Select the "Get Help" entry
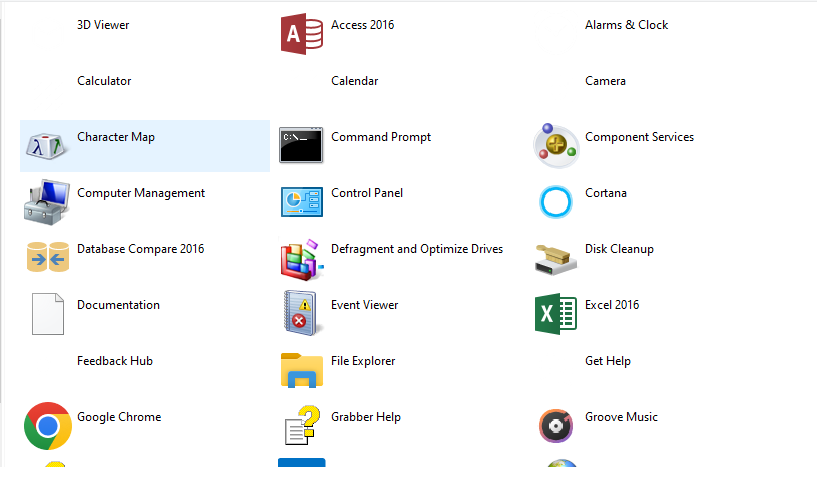 (x=608, y=361)
